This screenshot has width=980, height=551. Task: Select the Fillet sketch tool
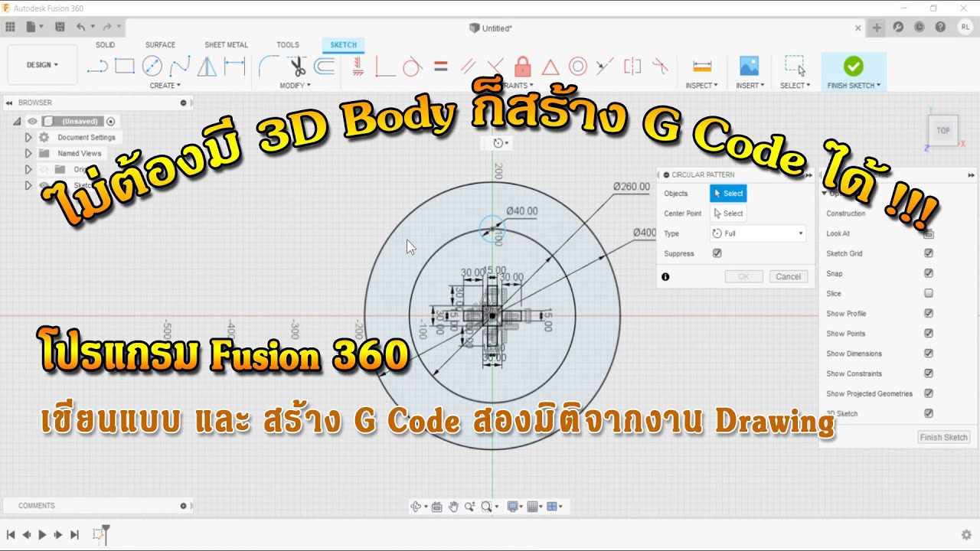(268, 67)
